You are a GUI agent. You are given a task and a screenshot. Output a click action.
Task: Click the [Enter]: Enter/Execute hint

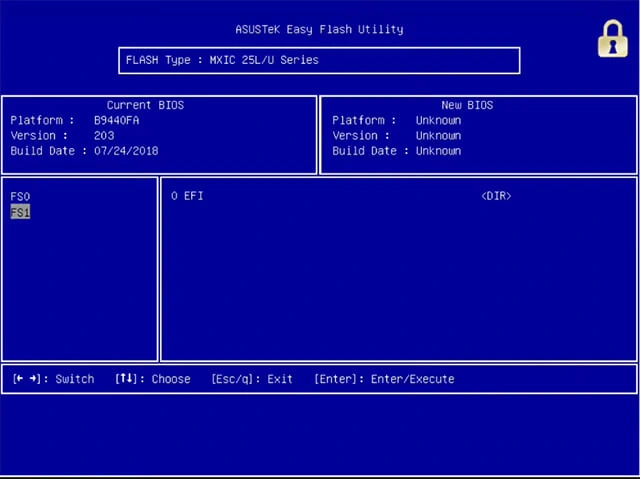pos(384,379)
